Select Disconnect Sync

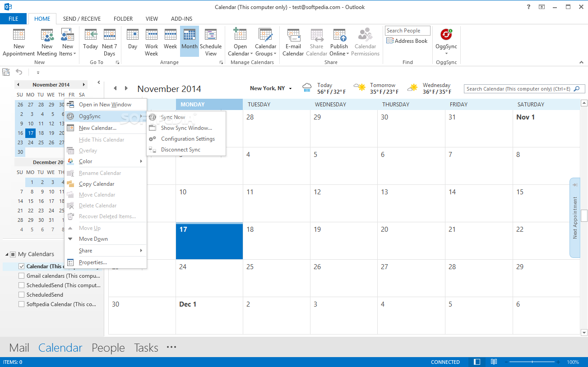tap(186, 150)
